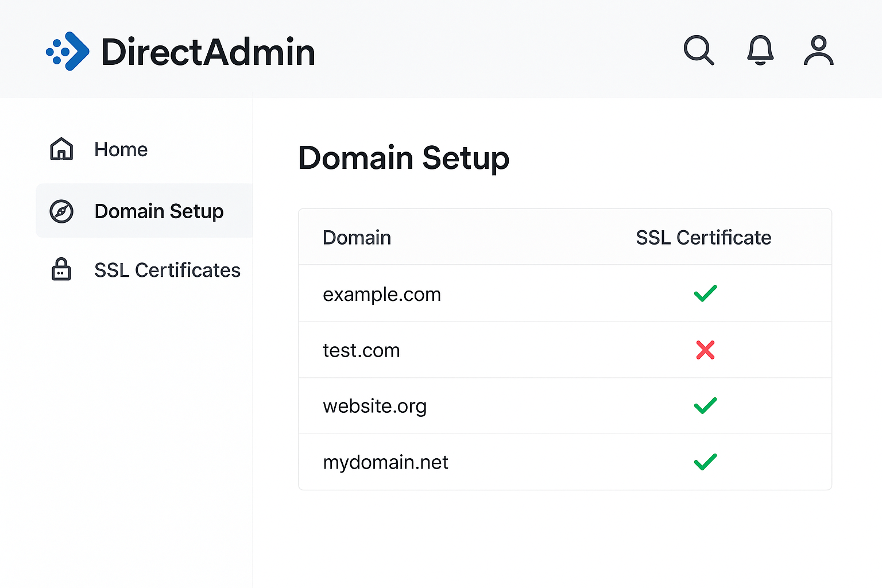This screenshot has width=882, height=588.
Task: Select the Domain Setup sidebar label
Action: click(x=159, y=211)
